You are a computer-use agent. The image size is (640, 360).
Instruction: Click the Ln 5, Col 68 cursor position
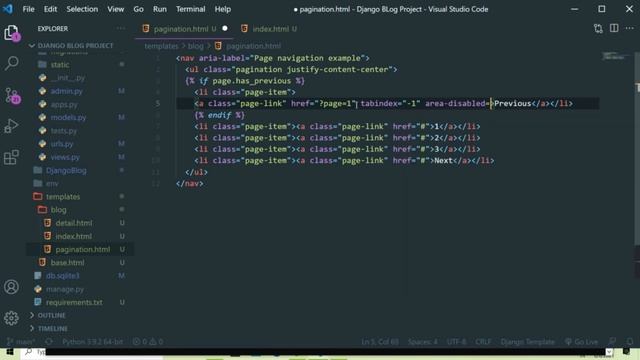(380, 342)
